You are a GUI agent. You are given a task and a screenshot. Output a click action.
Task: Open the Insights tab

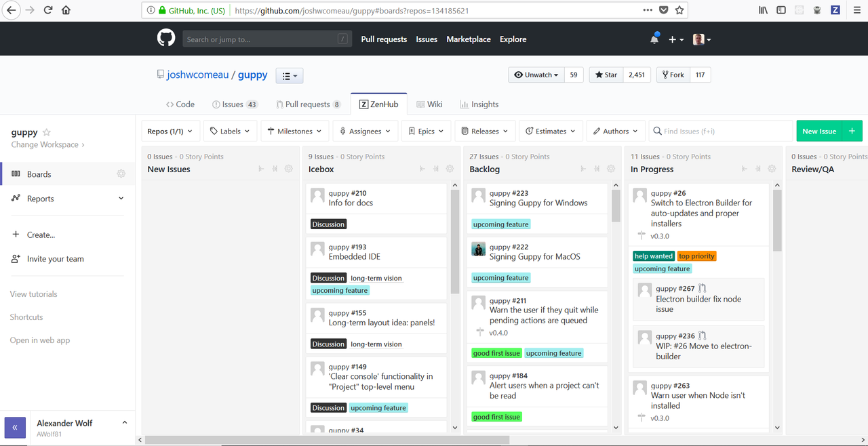479,104
